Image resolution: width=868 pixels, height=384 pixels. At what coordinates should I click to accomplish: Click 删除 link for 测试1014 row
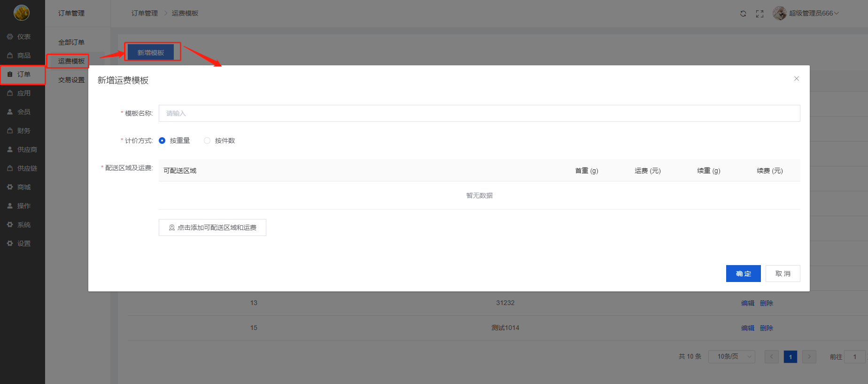(x=767, y=328)
